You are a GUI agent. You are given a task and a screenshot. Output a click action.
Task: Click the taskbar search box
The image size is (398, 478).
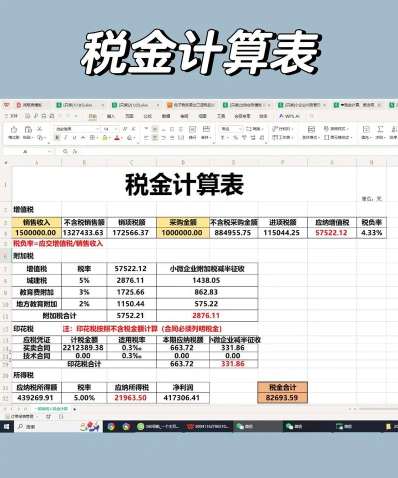[58, 426]
